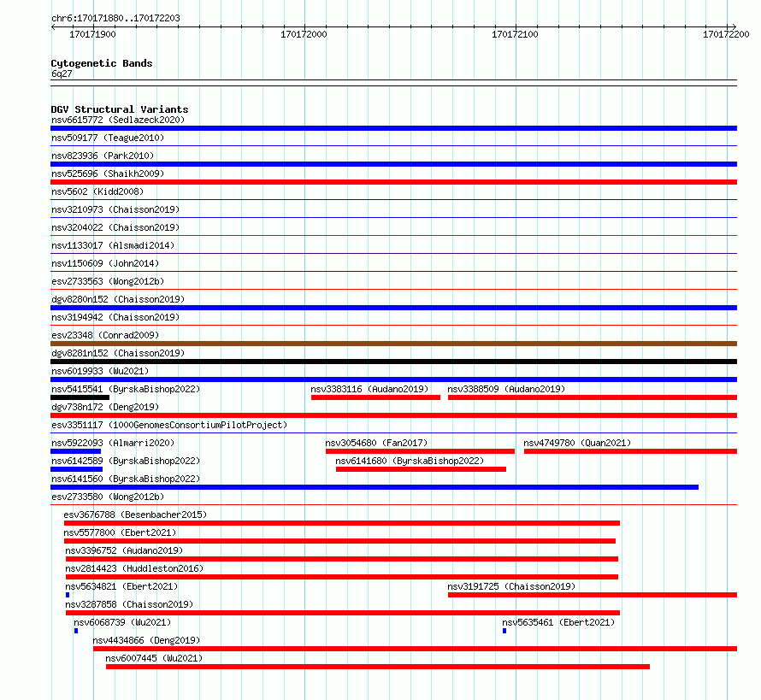Click esv23348 (Conrad2009) label

[105, 335]
